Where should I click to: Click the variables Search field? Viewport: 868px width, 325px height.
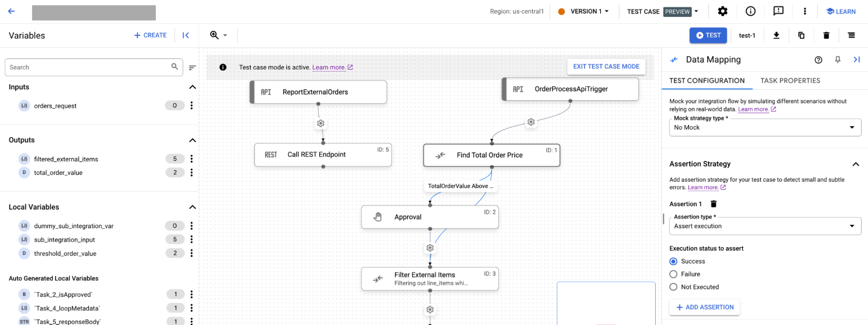click(89, 67)
